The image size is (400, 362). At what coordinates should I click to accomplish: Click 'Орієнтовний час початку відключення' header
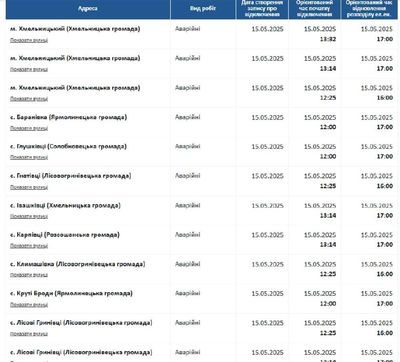(x=314, y=8)
